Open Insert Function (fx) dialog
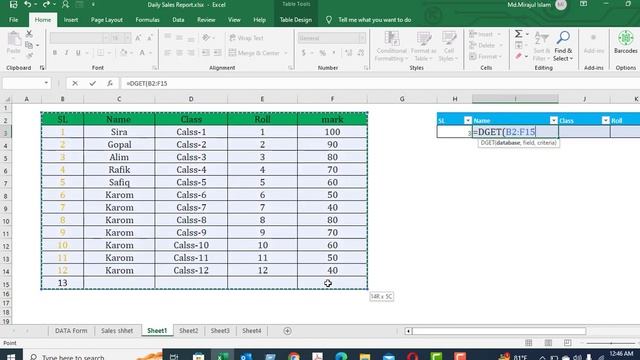 [x=110, y=83]
